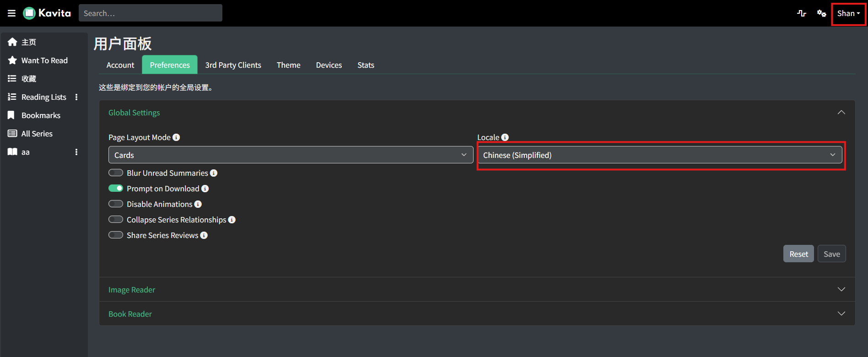This screenshot has height=357, width=868.
Task: Open aa library three-dot options menu
Action: pyautogui.click(x=76, y=152)
